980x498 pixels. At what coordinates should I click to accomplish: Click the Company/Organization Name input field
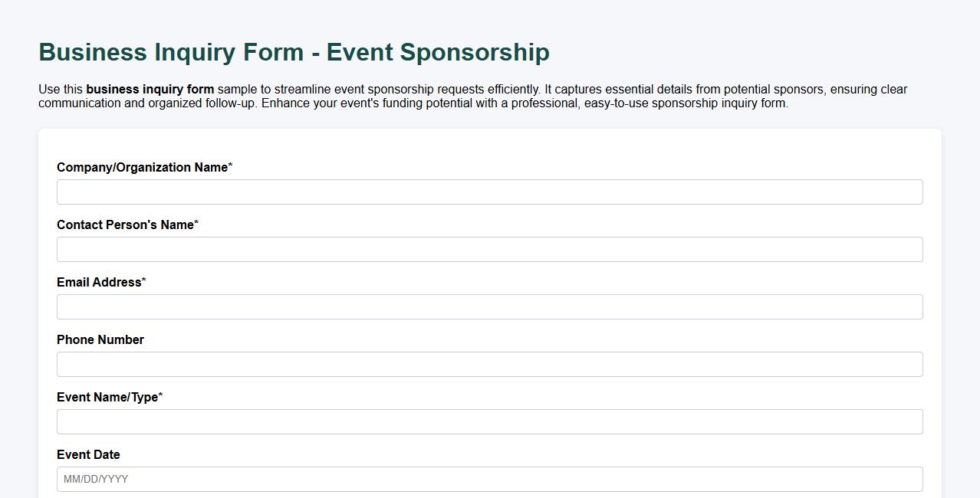click(x=489, y=192)
